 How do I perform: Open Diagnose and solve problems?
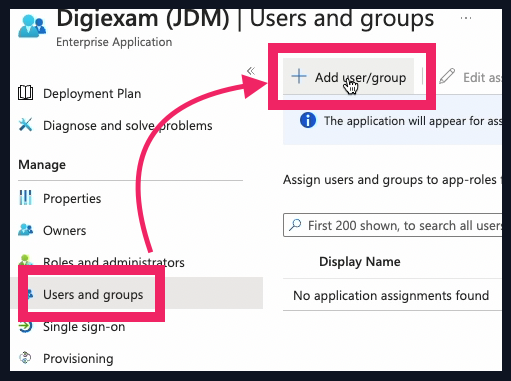pos(128,126)
